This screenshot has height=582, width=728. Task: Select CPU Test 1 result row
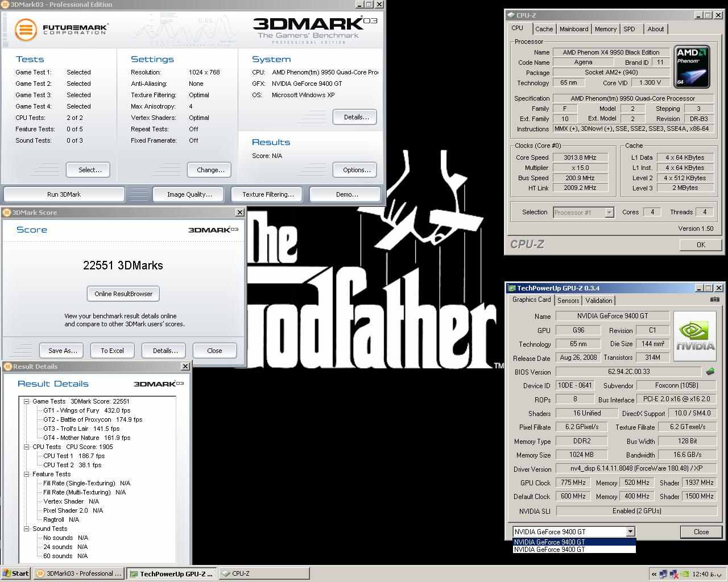tap(74, 456)
